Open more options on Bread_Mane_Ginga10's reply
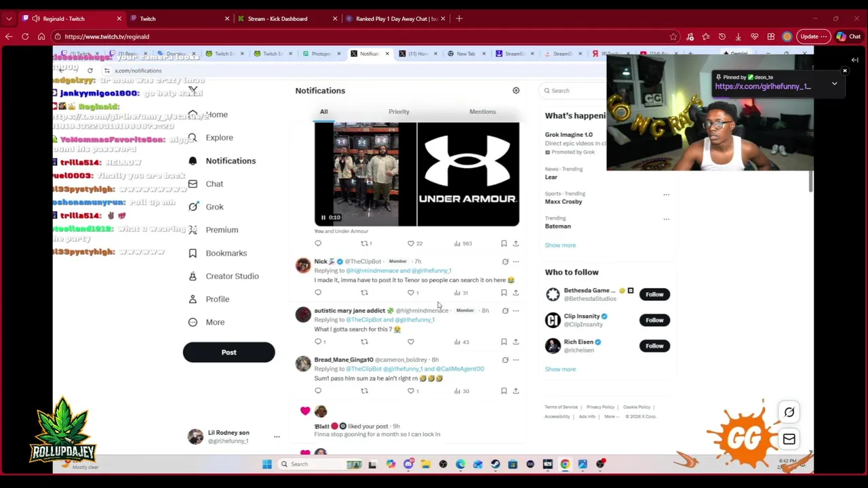 click(516, 360)
